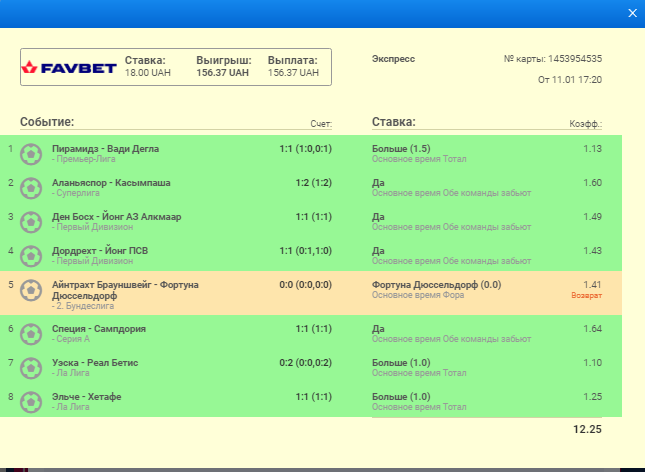645x472 pixels.
Task: Click the Выигрыш amount 156.37 UAH
Action: point(223,73)
